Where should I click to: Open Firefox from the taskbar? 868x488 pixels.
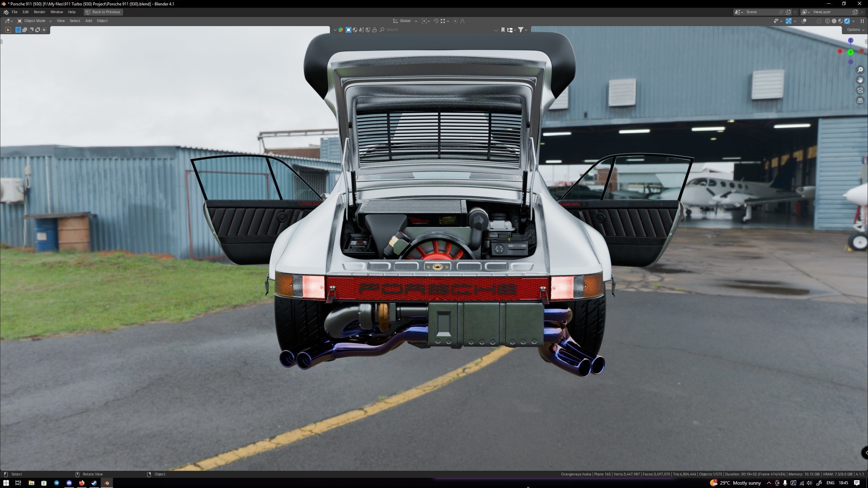82,483
